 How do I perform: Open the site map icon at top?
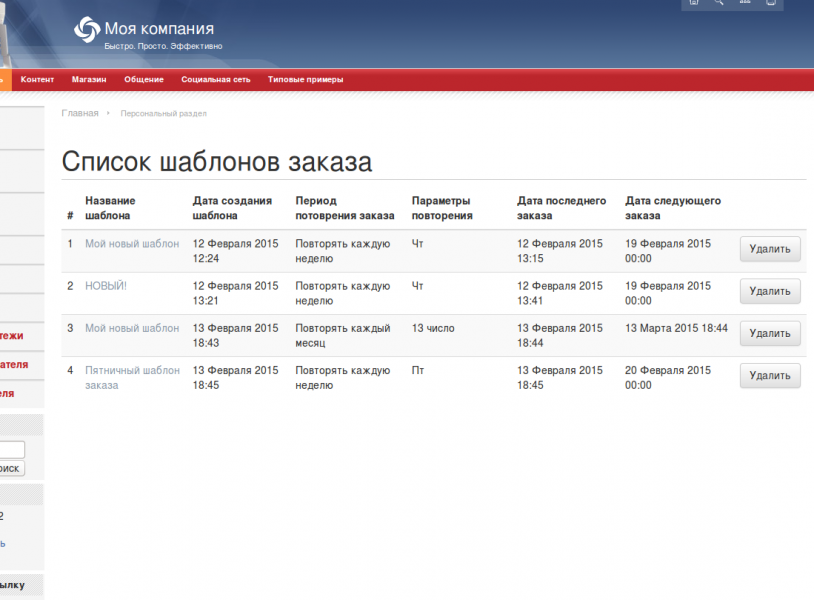[x=744, y=3]
